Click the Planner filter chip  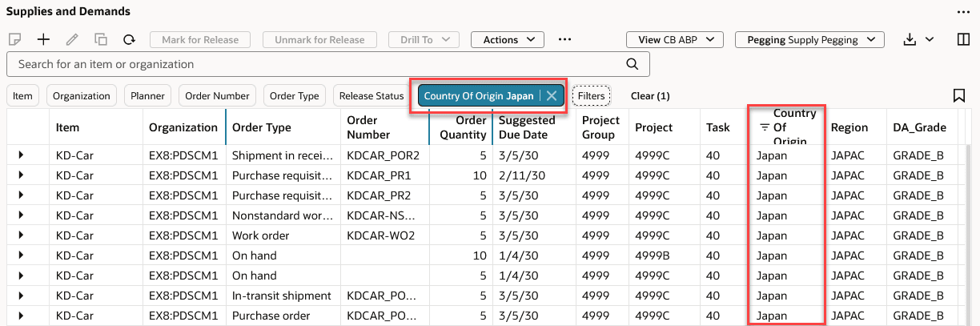click(x=148, y=96)
